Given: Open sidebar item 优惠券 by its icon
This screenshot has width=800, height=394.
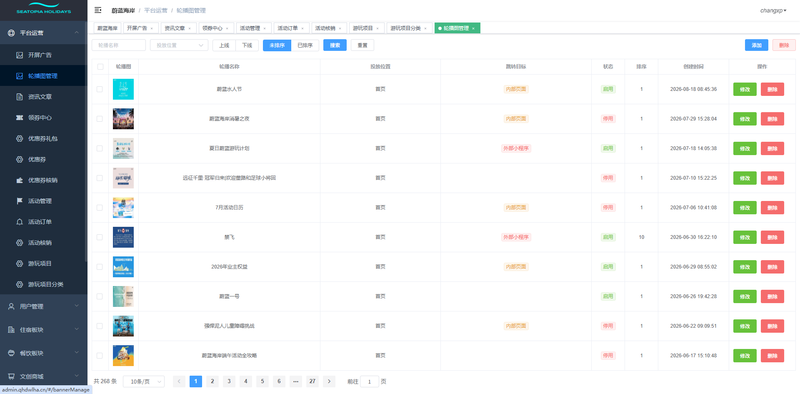Looking at the screenshot, I should (19, 159).
